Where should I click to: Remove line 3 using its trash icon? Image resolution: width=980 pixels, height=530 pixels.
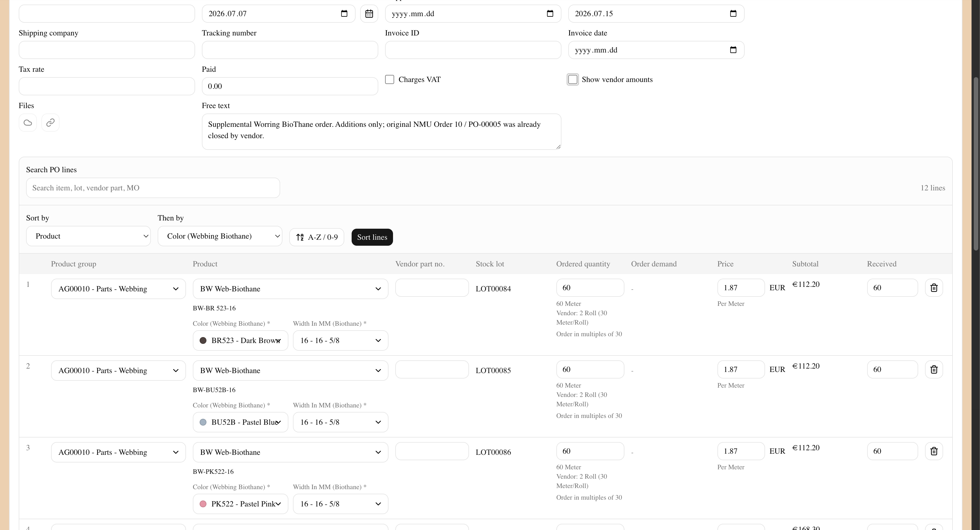(x=934, y=451)
